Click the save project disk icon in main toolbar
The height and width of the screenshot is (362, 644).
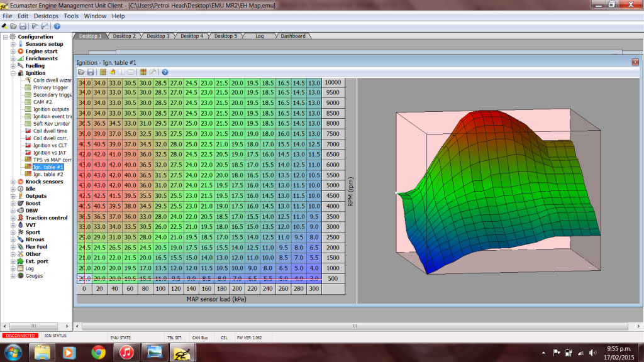(x=23, y=26)
